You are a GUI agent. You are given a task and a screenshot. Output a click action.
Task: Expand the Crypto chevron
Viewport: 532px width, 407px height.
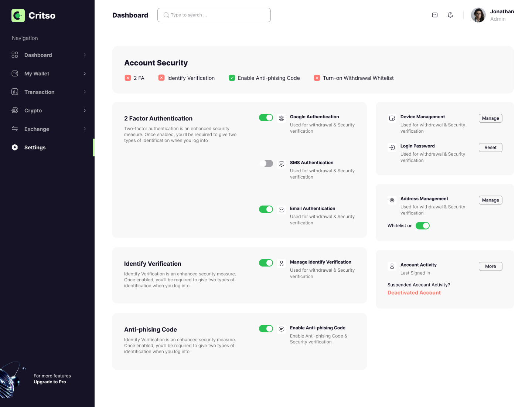(85, 111)
